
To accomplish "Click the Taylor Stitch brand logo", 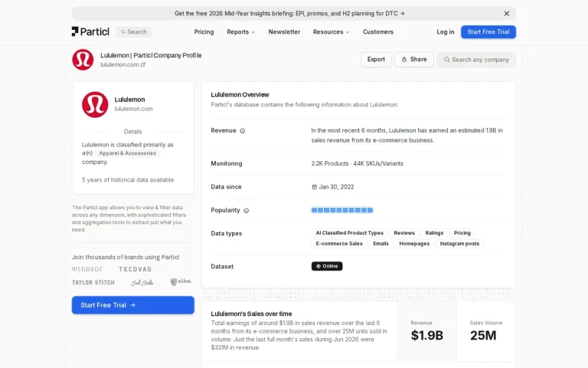I will [93, 282].
